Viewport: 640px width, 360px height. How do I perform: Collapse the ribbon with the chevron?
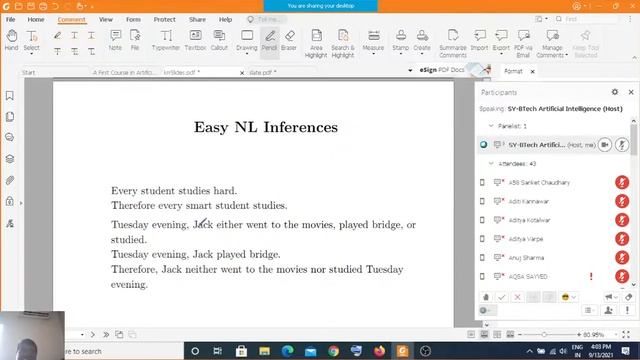pyautogui.click(x=634, y=58)
